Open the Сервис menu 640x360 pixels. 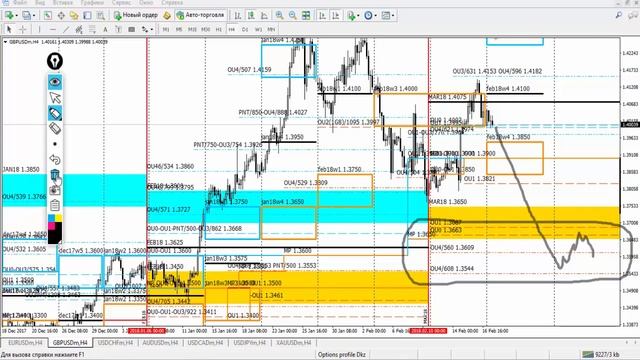tap(121, 3)
